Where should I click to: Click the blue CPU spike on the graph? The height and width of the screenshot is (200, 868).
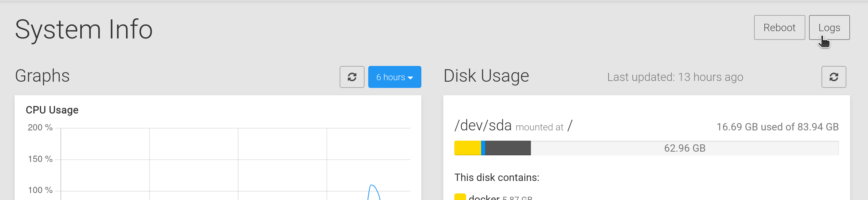373,187
